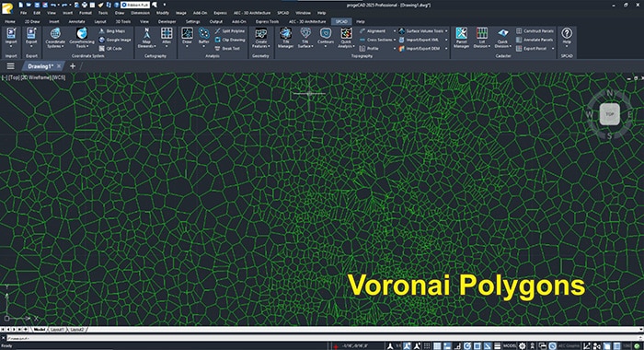The image size is (644, 350).
Task: Toggle the grid display in status bar
Action: pos(427,346)
